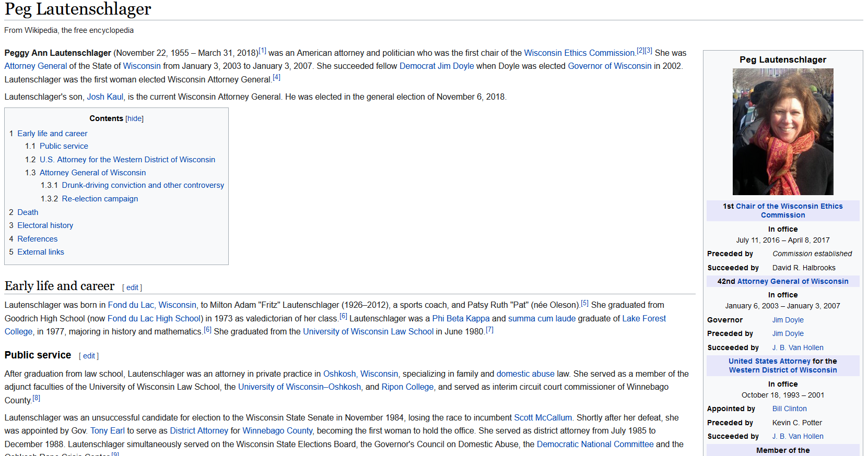Screen dimensions: 868x456
Task: Open the 'Oshkosh, Wisconsin' link
Action: (360, 374)
